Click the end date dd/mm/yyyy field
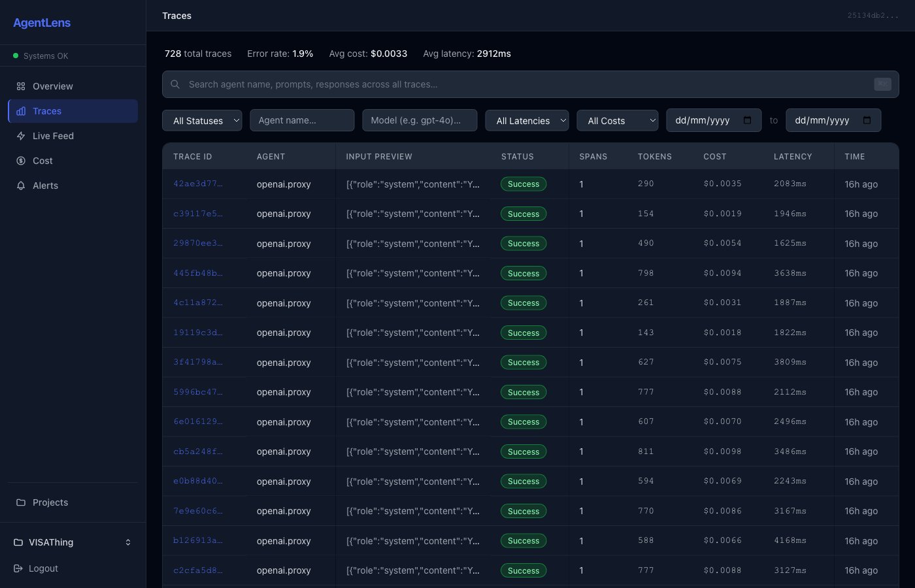 click(833, 120)
